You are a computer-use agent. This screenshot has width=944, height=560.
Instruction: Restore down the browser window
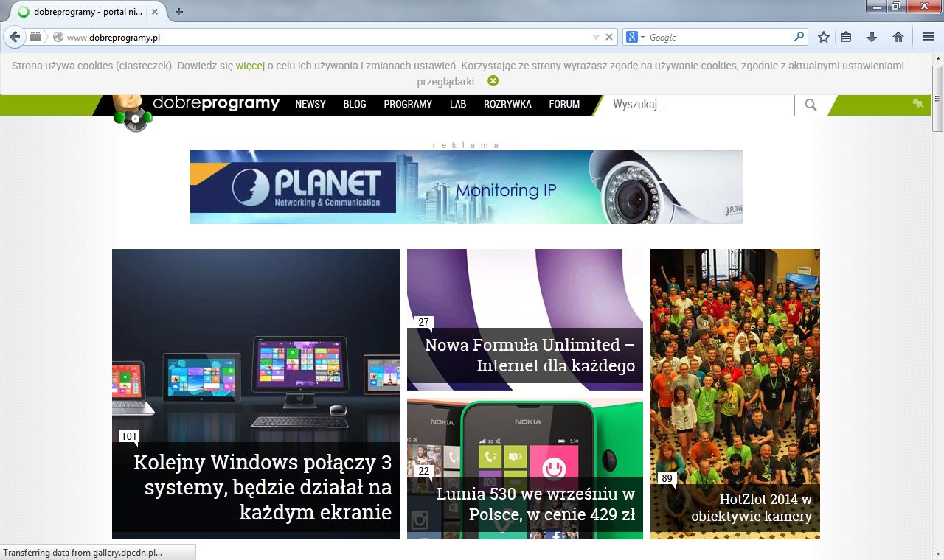pyautogui.click(x=895, y=6)
